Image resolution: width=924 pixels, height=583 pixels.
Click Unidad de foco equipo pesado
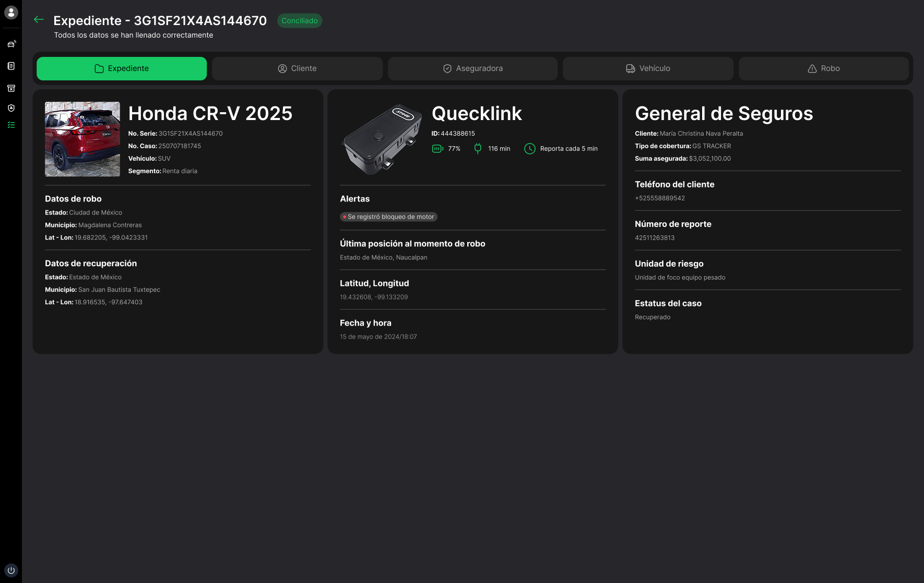[x=680, y=278]
